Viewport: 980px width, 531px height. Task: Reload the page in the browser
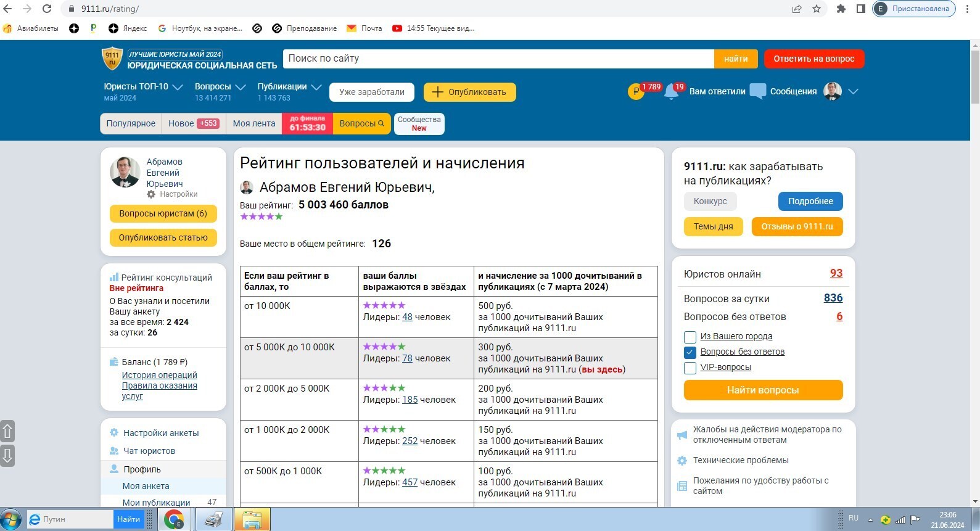pyautogui.click(x=47, y=9)
